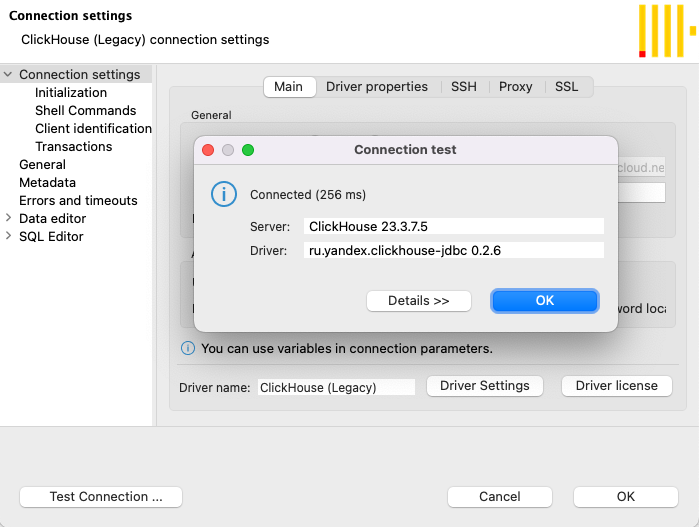Click the "Connected (256 ms)" message
Image resolution: width=699 pixels, height=527 pixels.
point(308,195)
